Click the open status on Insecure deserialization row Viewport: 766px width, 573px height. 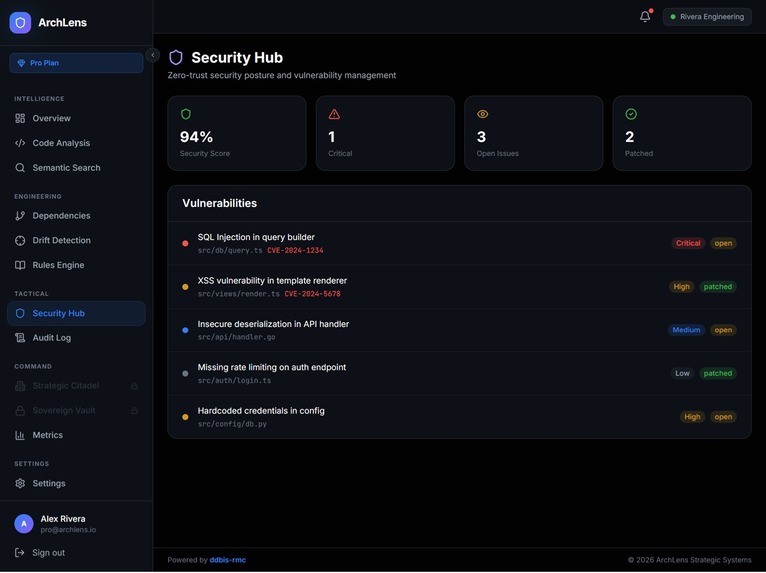723,330
